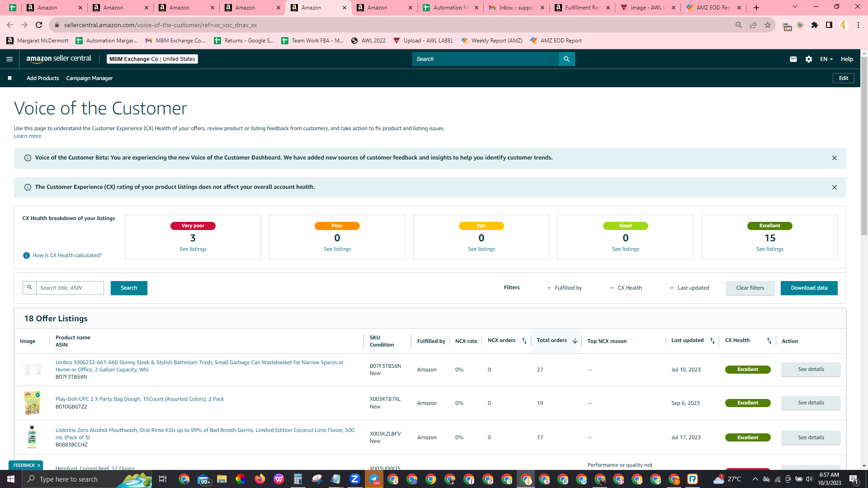This screenshot has height=488, width=868.
Task: Dismiss the Voice of the Customer Beta banner
Action: coord(835,158)
